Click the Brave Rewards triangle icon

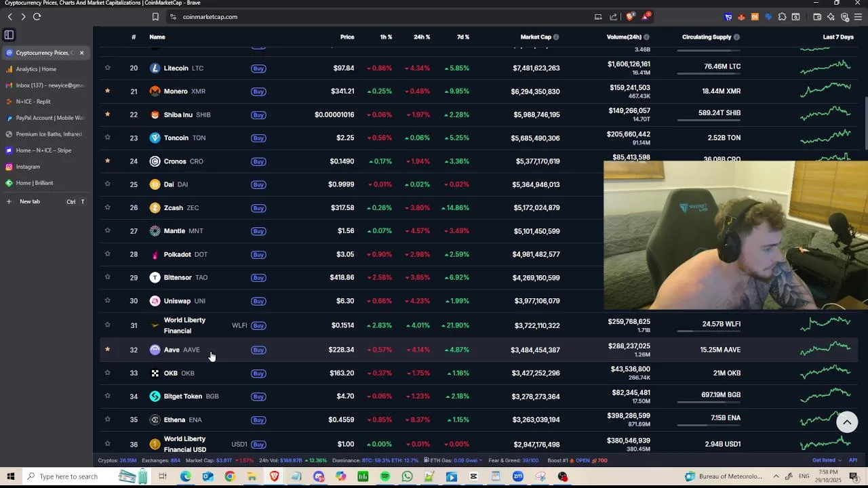pos(646,16)
